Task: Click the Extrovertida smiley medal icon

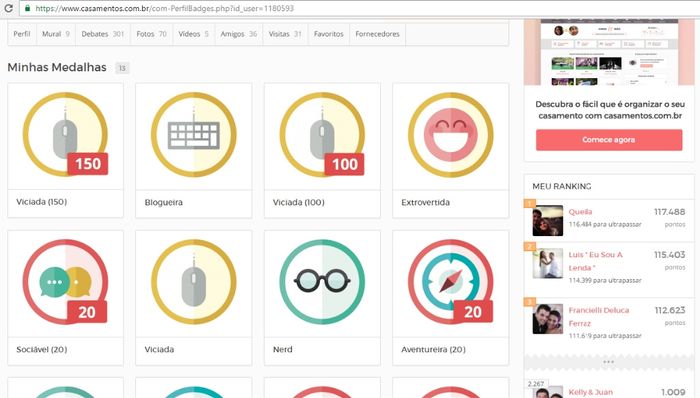Action: pos(450,134)
